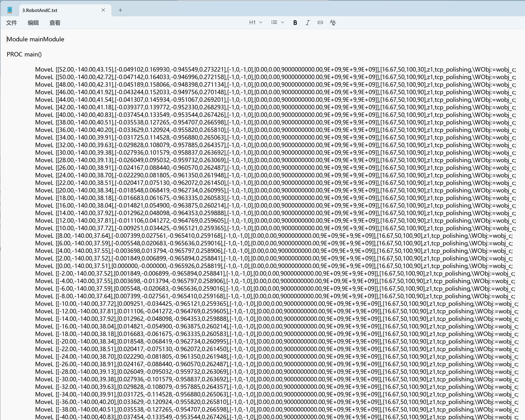Click the 'Module mainModule' text line

click(x=36, y=39)
